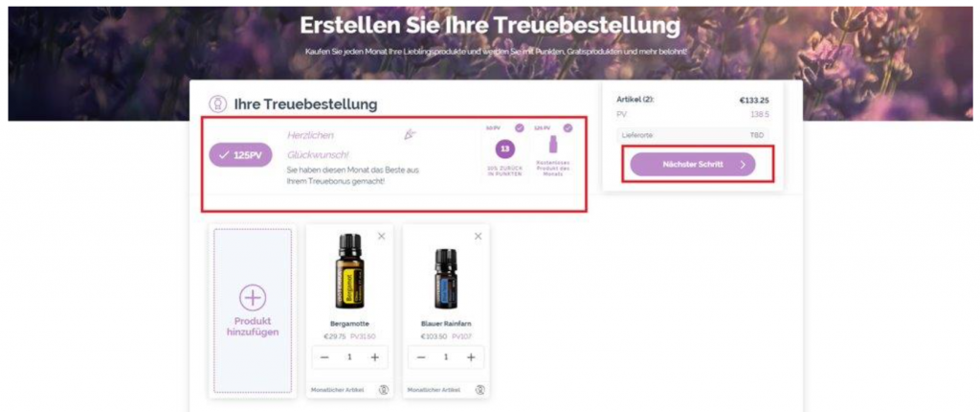Increase Bergamotte quantity with plus
This screenshot has height=412, width=980.
click(x=374, y=356)
